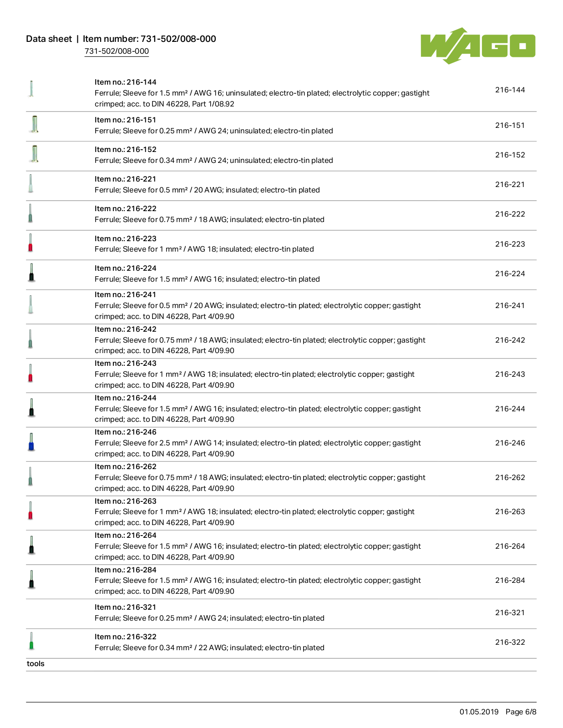Open the 216-321 link in right column

tap(510, 612)
